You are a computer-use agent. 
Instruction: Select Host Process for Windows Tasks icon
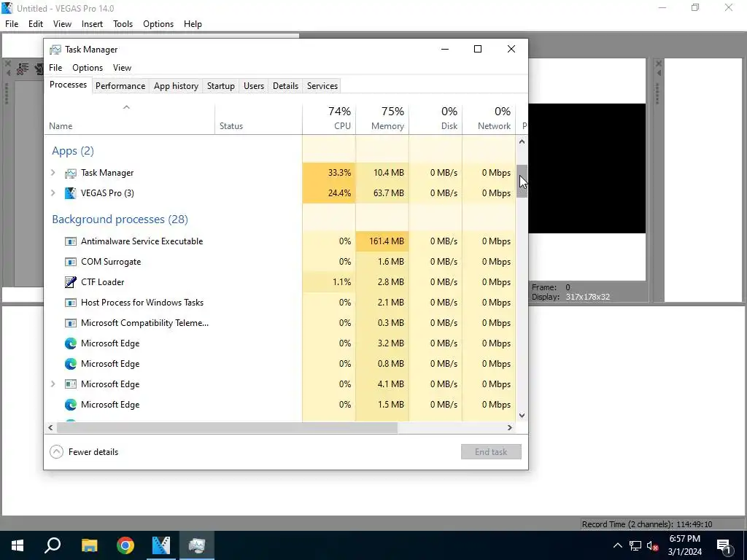coord(71,303)
